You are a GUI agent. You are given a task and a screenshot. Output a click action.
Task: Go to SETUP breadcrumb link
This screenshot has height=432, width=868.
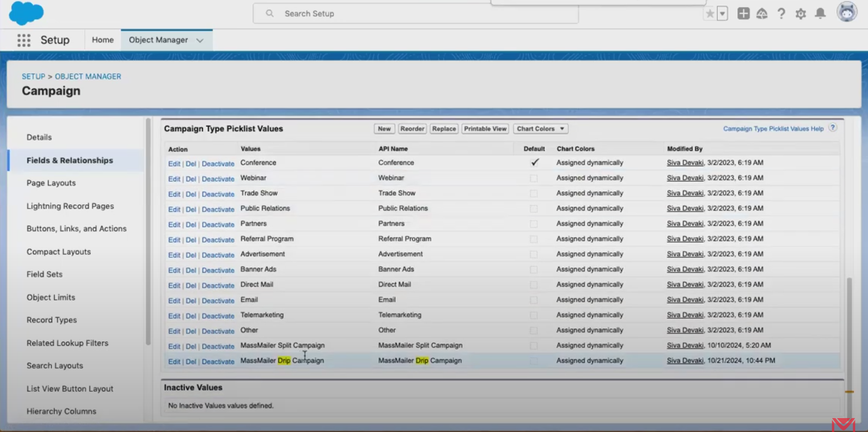pyautogui.click(x=33, y=76)
